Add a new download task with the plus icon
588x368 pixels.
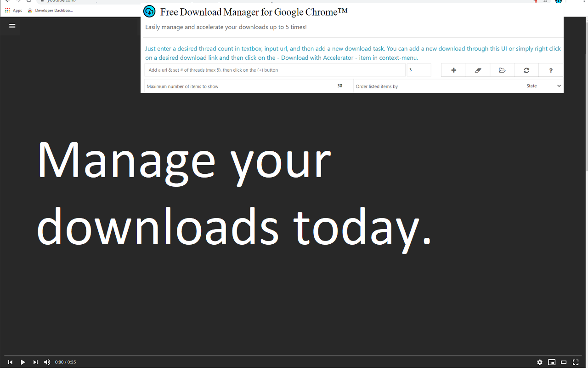pos(453,70)
